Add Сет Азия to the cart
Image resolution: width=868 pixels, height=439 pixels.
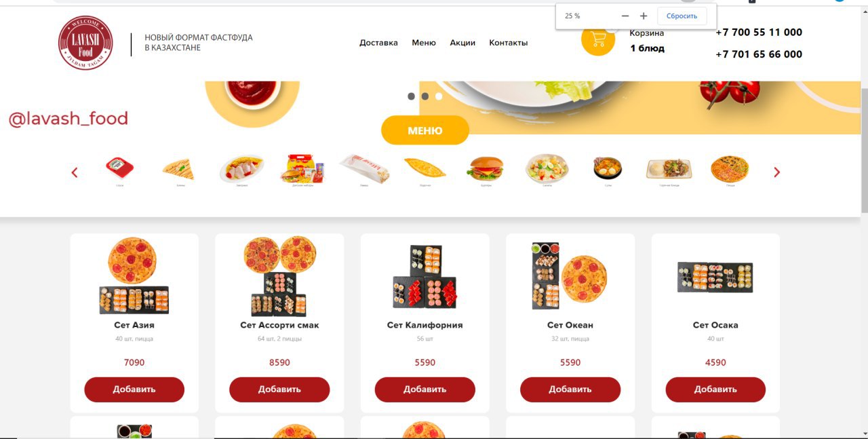pos(134,389)
